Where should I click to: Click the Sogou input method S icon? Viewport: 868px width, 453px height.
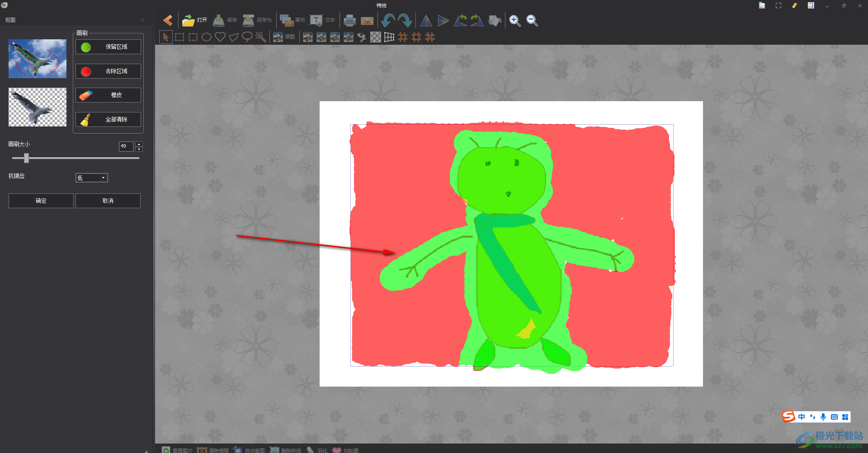789,416
